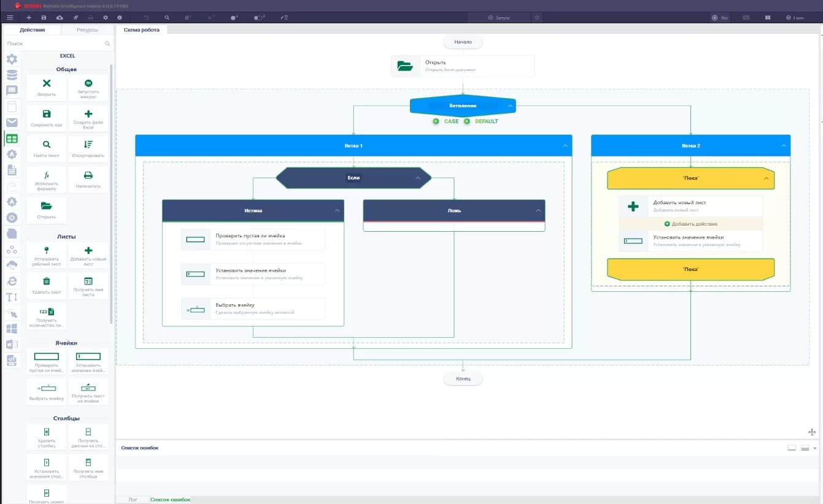Click 'Добавить действие' in the loop
Screen dimensions: 823x504
(690, 224)
